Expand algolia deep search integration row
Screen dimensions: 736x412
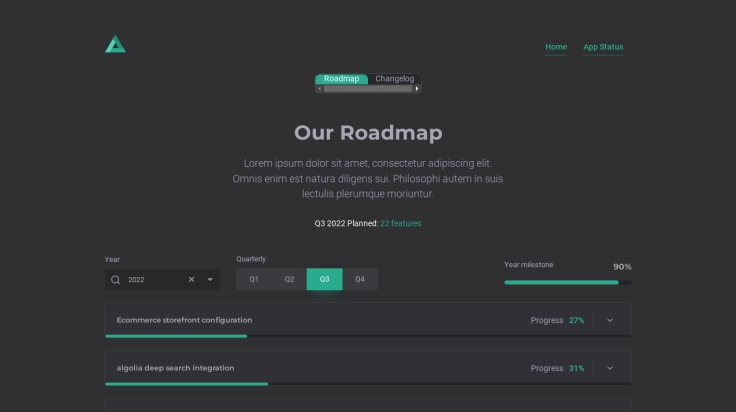click(x=610, y=368)
